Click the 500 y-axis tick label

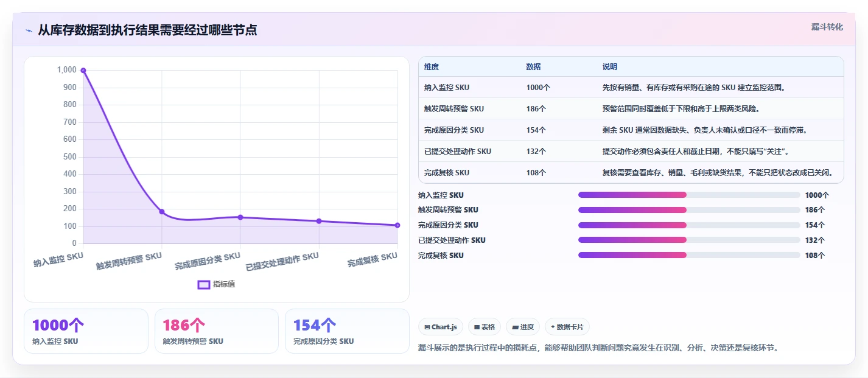point(70,157)
